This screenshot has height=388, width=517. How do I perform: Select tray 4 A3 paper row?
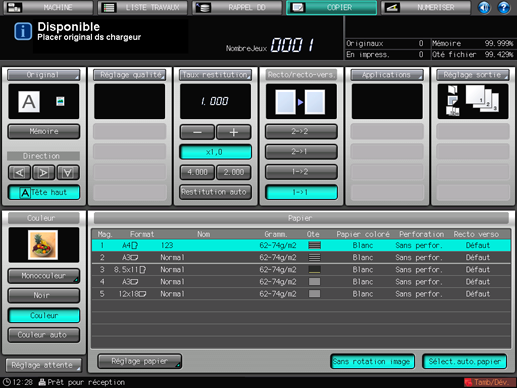point(301,282)
